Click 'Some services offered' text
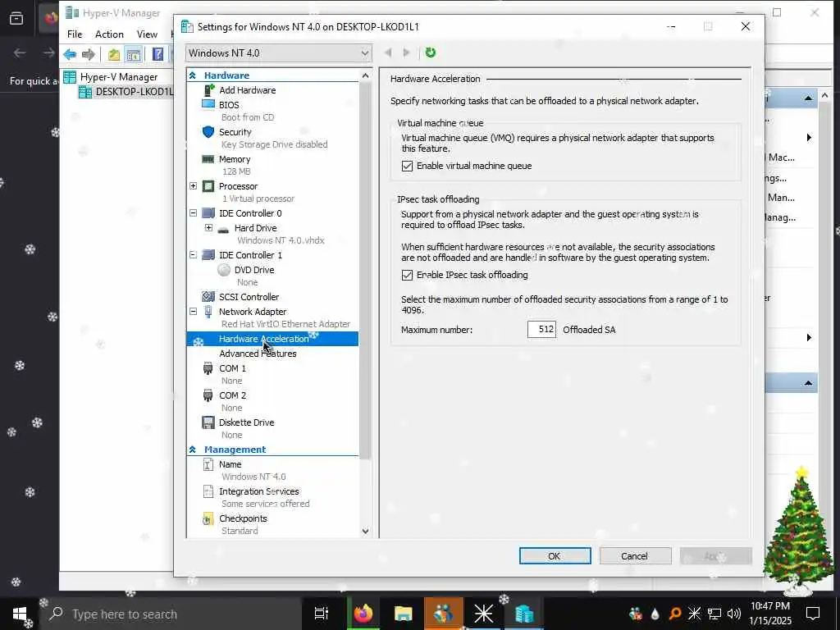 point(265,504)
